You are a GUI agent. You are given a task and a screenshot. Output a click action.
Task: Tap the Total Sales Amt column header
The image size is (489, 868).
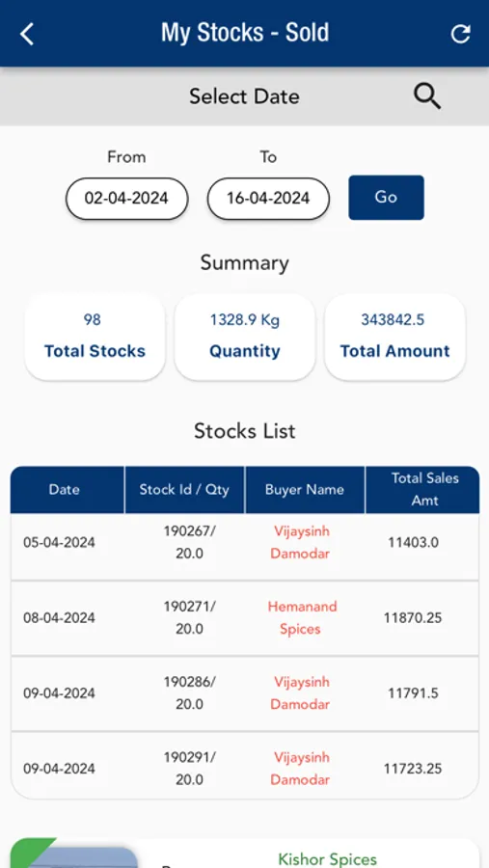(422, 489)
